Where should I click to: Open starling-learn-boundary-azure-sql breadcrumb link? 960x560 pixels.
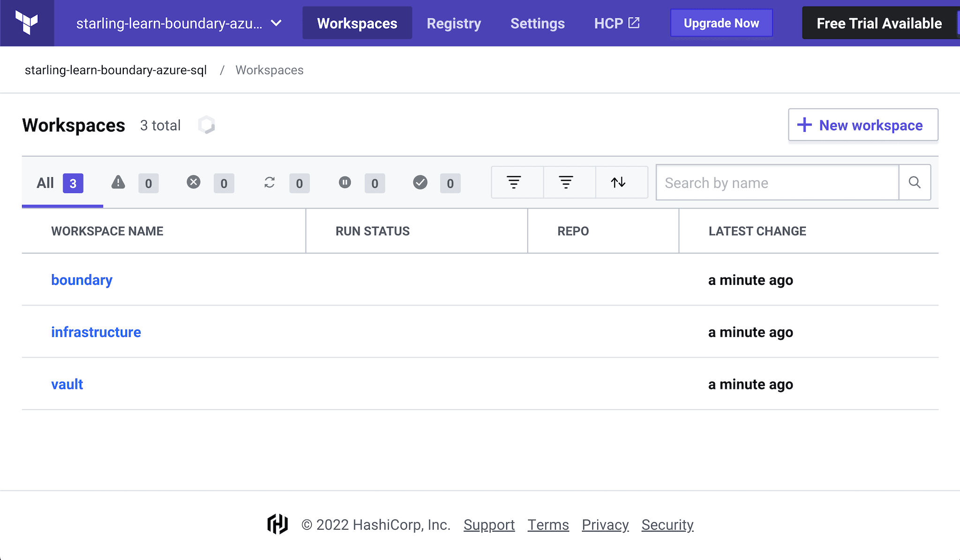(116, 70)
